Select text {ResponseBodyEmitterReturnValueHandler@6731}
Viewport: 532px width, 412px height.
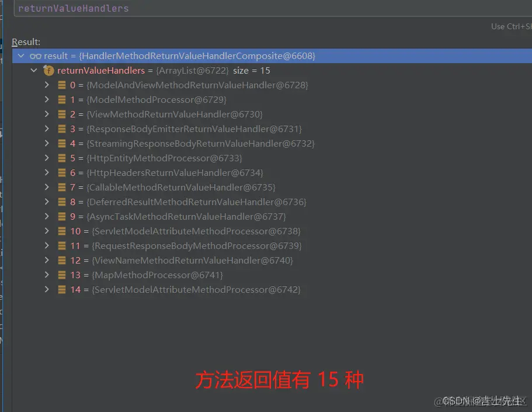click(x=194, y=129)
